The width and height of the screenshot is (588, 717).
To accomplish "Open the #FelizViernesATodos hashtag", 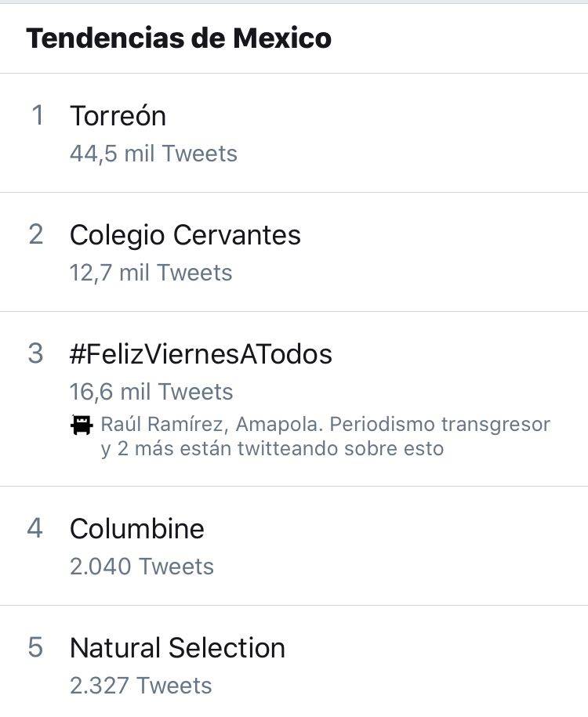I will [x=201, y=354].
